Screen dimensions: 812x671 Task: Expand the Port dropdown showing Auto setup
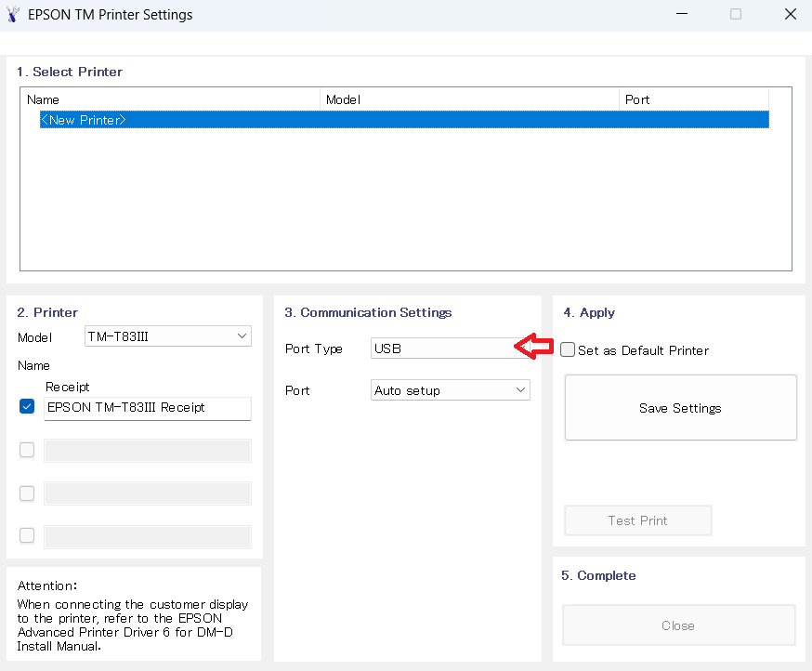click(x=451, y=390)
